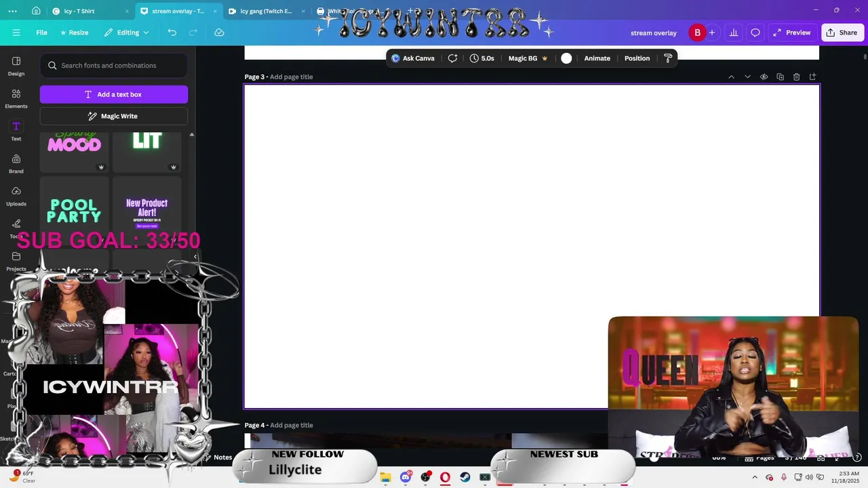Click the cloud save status icon

tap(219, 33)
